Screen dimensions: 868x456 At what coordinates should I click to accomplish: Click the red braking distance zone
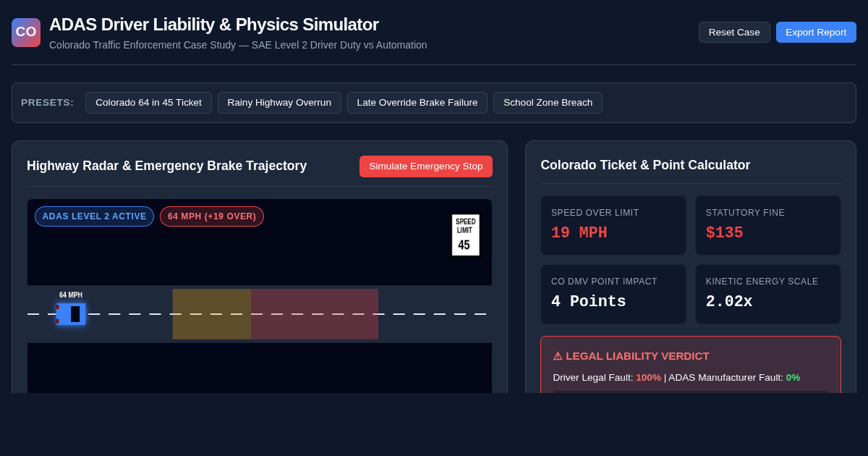click(x=315, y=314)
